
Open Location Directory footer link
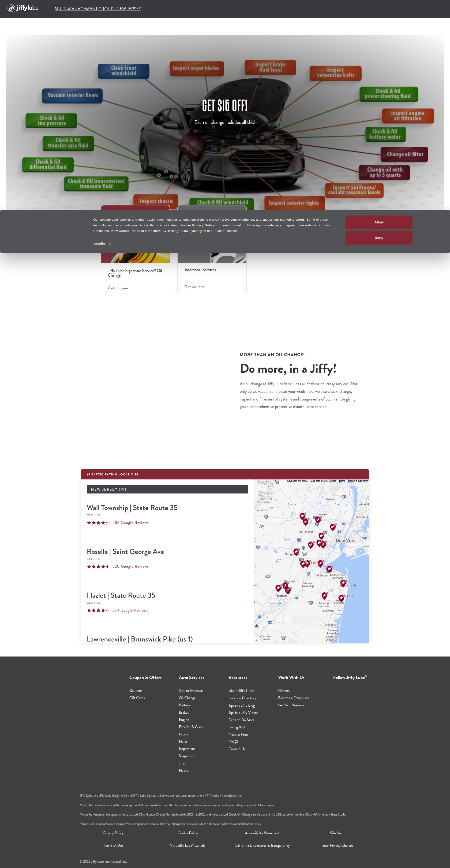(x=242, y=698)
